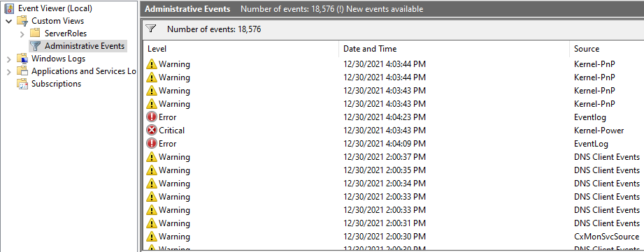
Task: Click the filter funnel icon beside event count
Action: pos(152,29)
